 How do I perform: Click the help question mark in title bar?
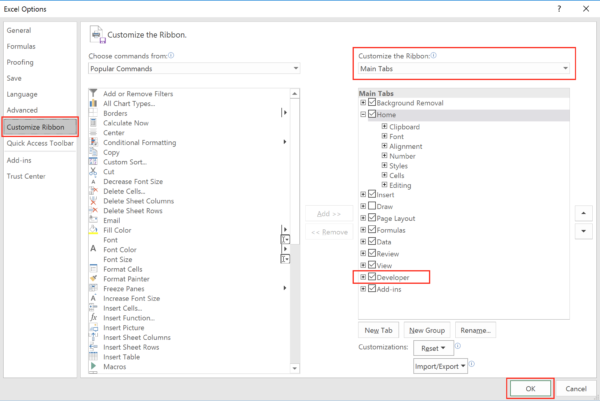coord(559,9)
